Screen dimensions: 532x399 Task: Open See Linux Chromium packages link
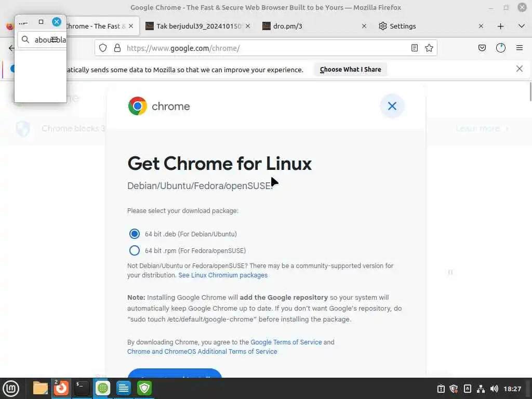tap(223, 275)
